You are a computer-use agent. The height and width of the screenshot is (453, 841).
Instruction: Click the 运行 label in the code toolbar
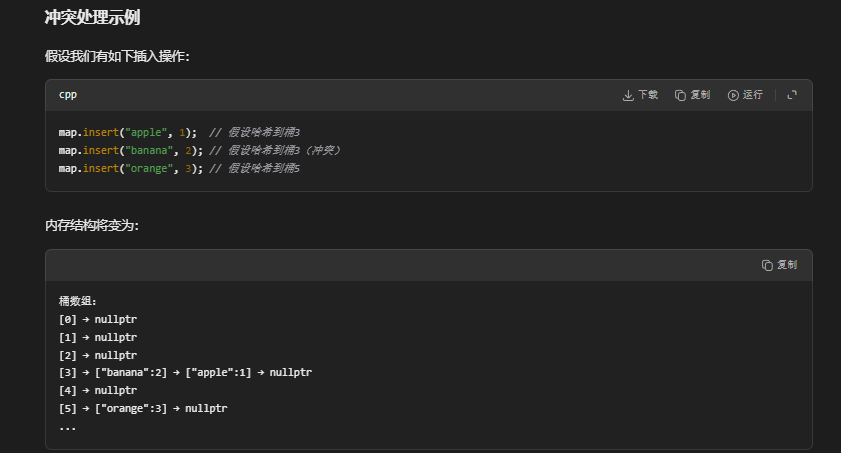pyautogui.click(x=753, y=95)
